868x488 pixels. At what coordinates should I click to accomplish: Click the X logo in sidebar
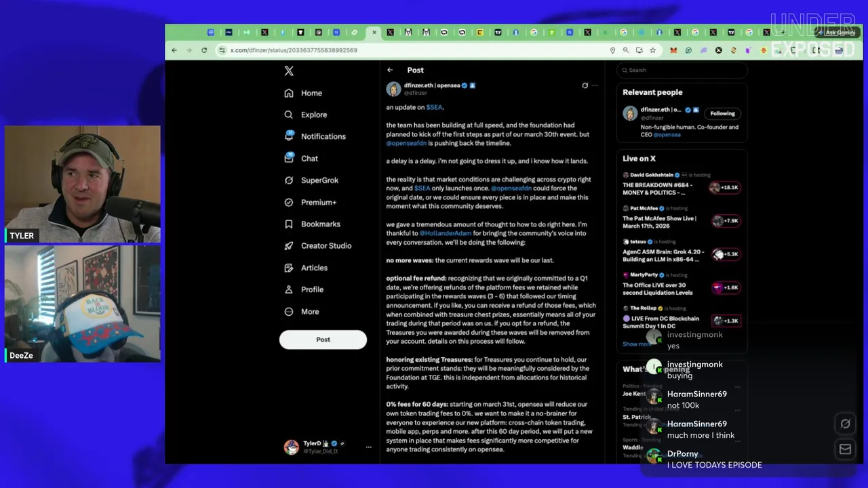pos(289,71)
